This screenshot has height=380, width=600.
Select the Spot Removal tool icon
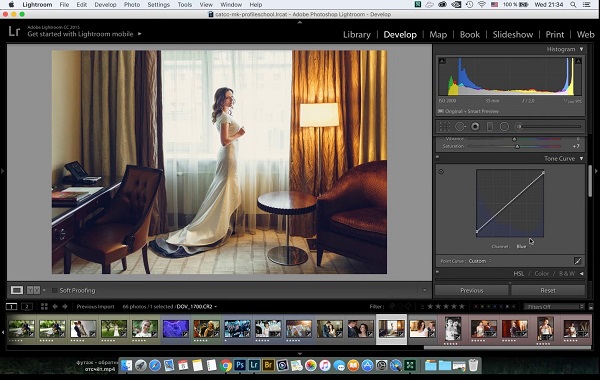(x=460, y=126)
